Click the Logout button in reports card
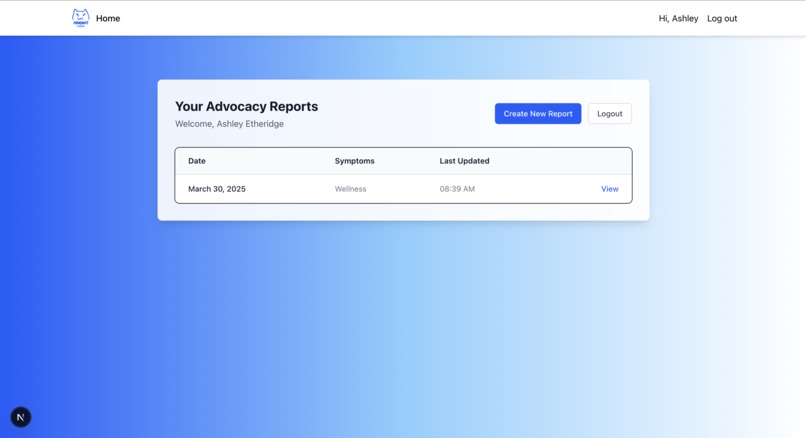This screenshot has width=806, height=438. (610, 114)
